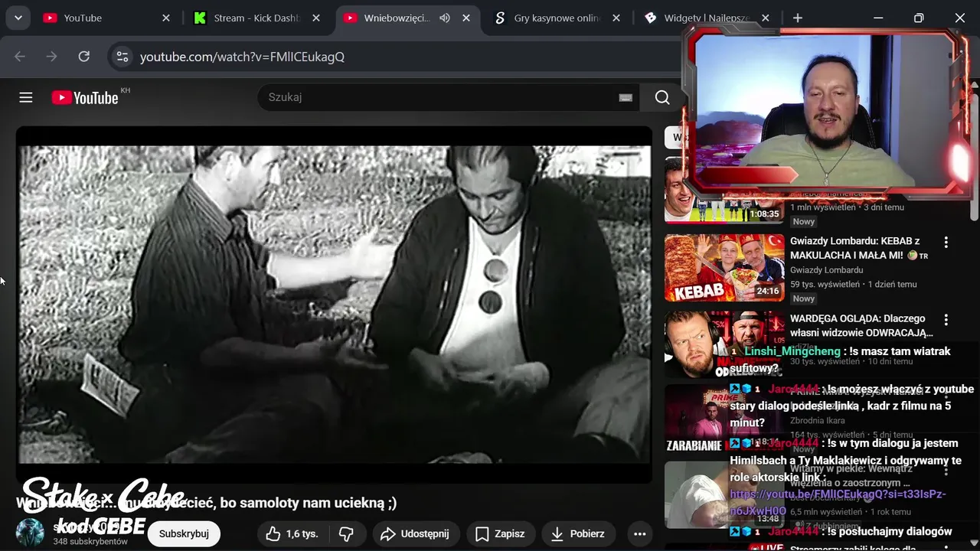Open a new browser tab
The height and width of the screenshot is (551, 980).
(x=798, y=18)
